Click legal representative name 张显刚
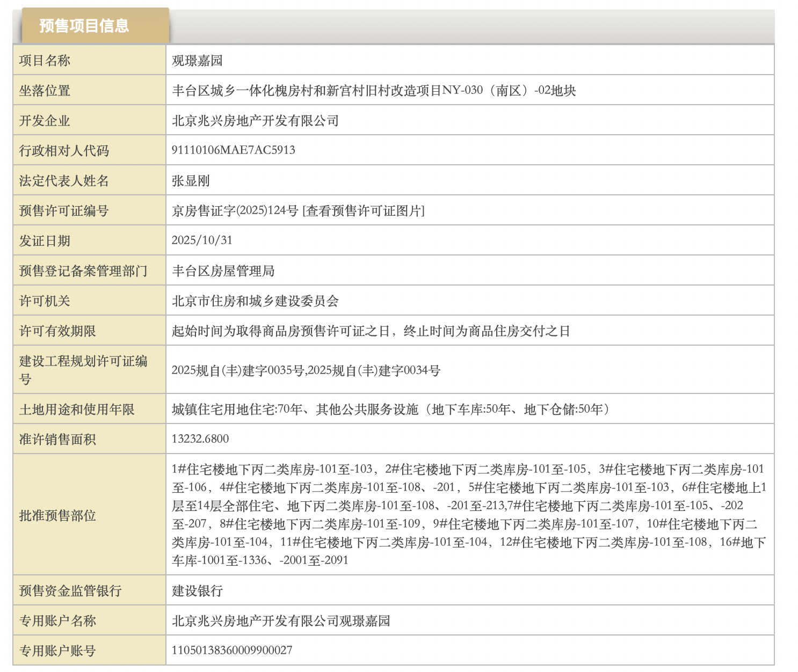This screenshot has height=672, width=798. pos(191,181)
